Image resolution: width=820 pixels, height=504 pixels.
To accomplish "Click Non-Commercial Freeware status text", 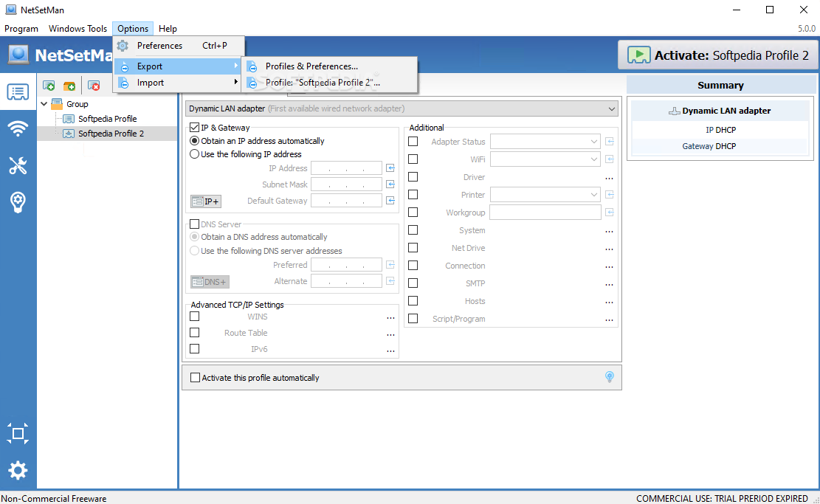I will coord(54,499).
